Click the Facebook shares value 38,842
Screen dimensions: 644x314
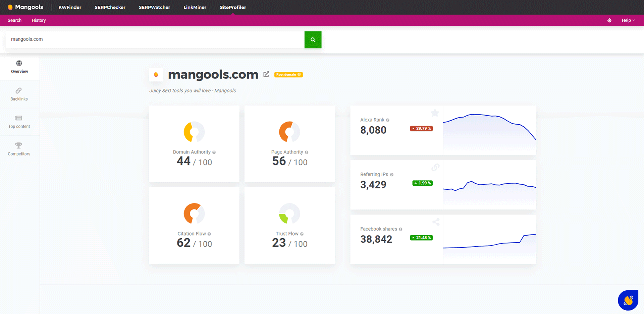pos(376,239)
